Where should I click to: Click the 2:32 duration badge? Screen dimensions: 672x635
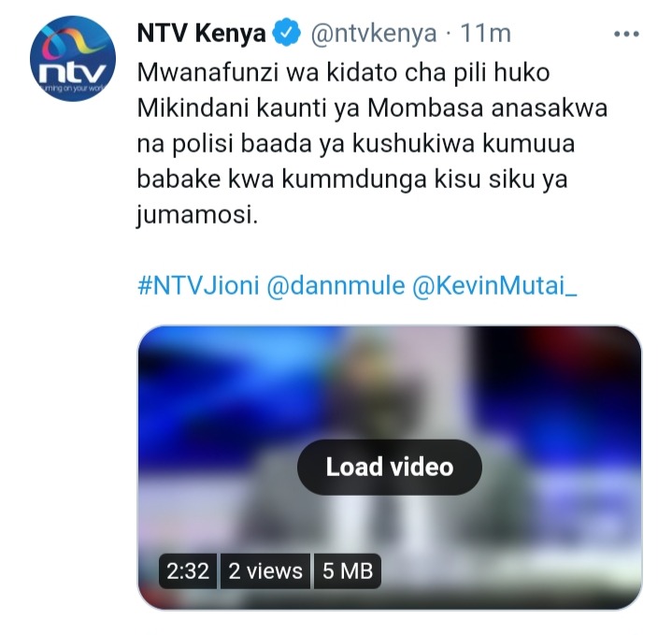pos(188,571)
